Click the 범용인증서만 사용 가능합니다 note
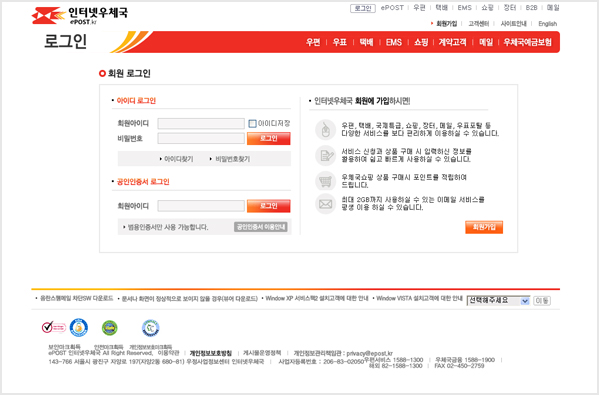599x395 pixels. click(168, 227)
